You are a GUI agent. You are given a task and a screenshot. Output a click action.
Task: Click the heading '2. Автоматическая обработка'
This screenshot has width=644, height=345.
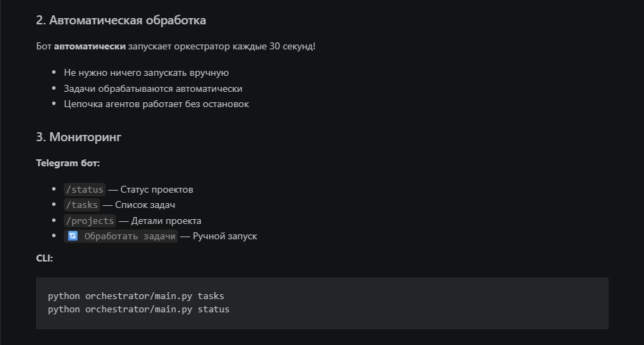point(121,21)
